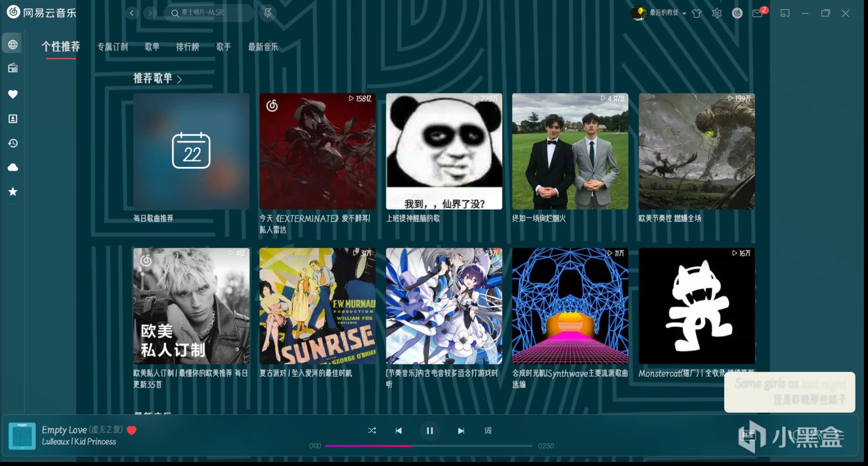The width and height of the screenshot is (868, 466).
Task: Open the now-playing album cover
Action: click(x=22, y=436)
